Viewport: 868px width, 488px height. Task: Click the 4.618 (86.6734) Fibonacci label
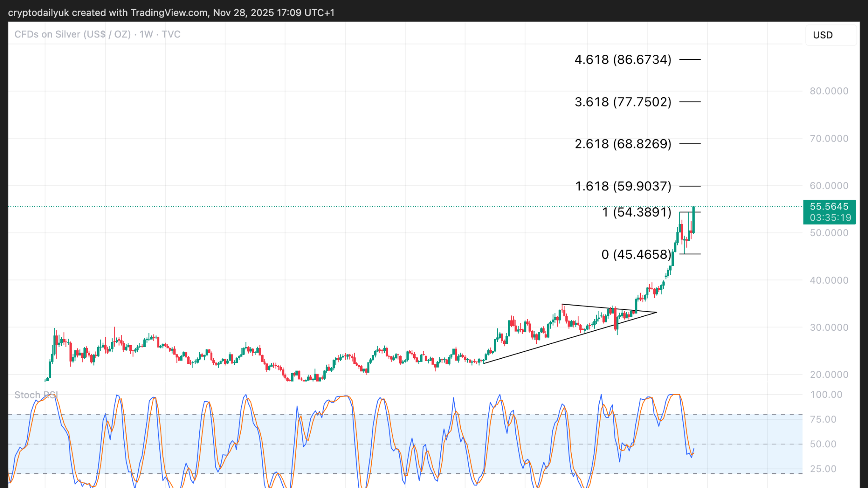click(x=623, y=60)
